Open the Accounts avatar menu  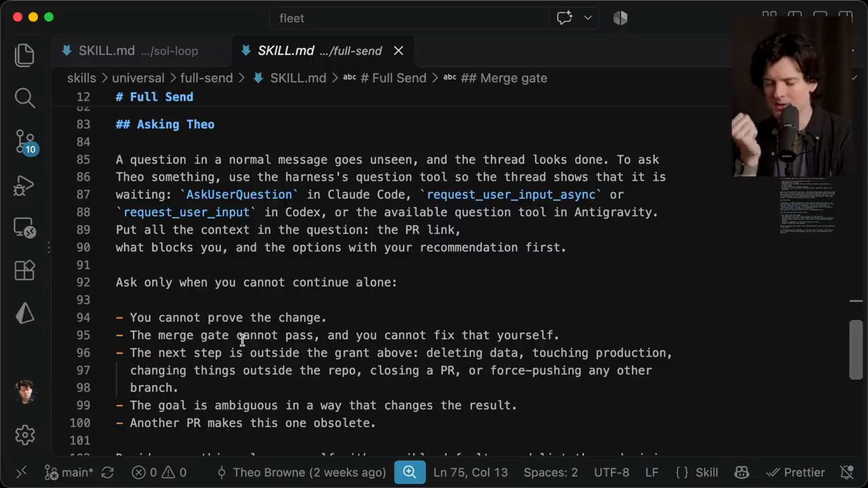coord(24,392)
